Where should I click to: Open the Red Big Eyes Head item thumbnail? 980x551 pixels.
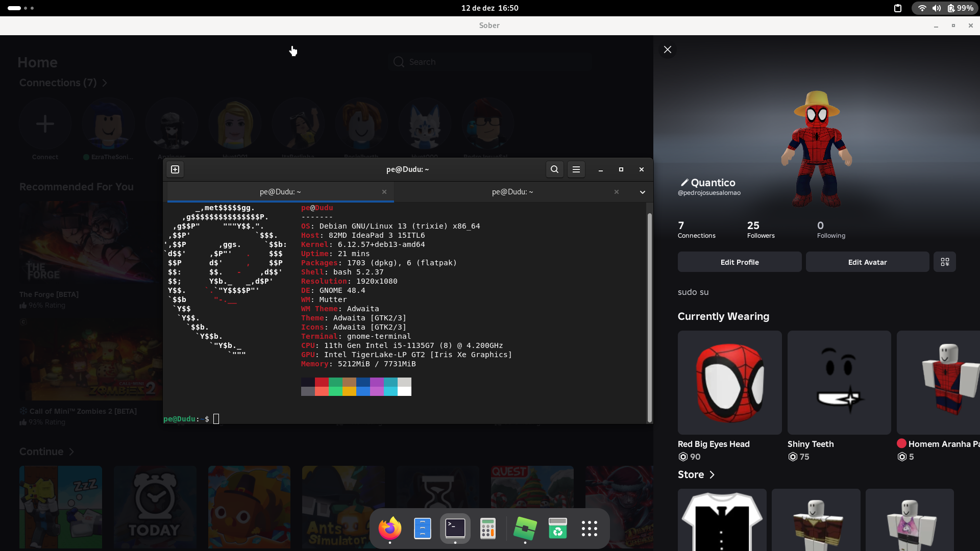point(729,383)
